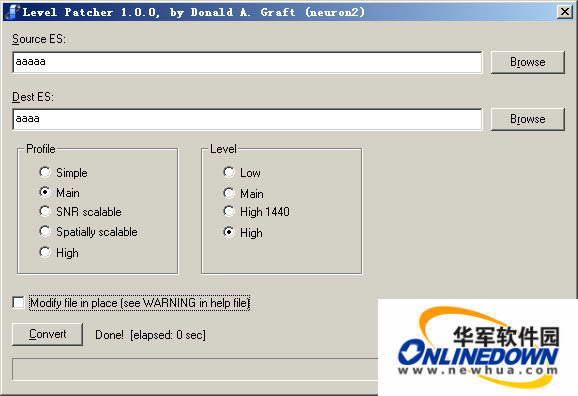Click the Convert button
The image size is (578, 396).
pos(48,334)
